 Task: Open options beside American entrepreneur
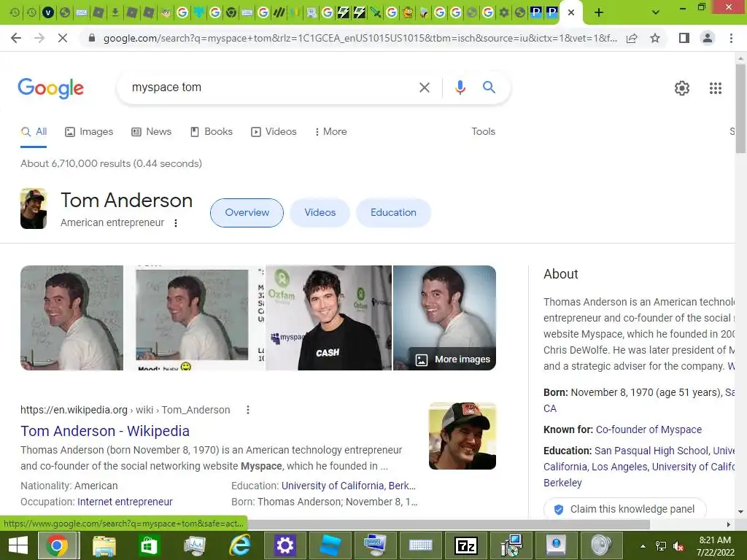click(176, 223)
